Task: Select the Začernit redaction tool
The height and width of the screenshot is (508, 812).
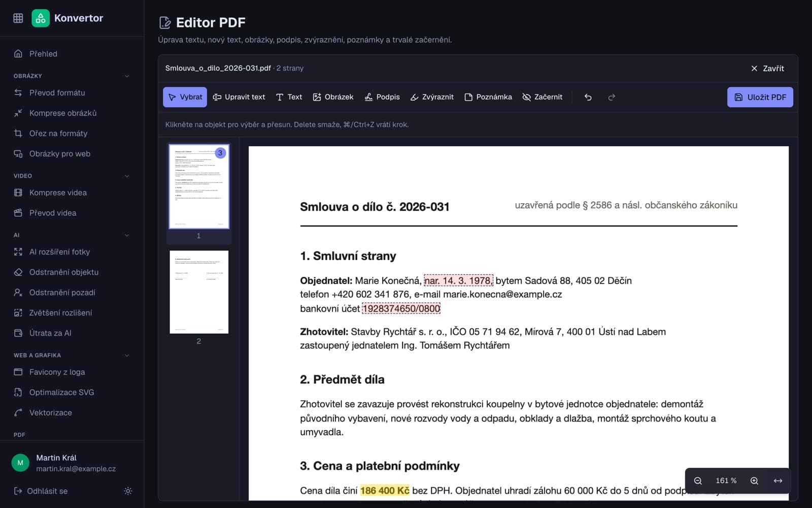Action: point(543,97)
